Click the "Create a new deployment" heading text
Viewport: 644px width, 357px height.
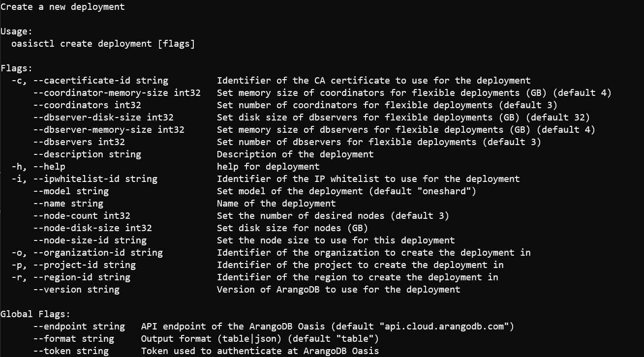(62, 7)
